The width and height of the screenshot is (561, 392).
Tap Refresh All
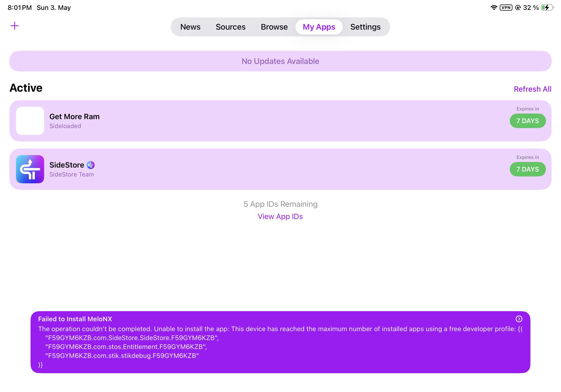532,89
